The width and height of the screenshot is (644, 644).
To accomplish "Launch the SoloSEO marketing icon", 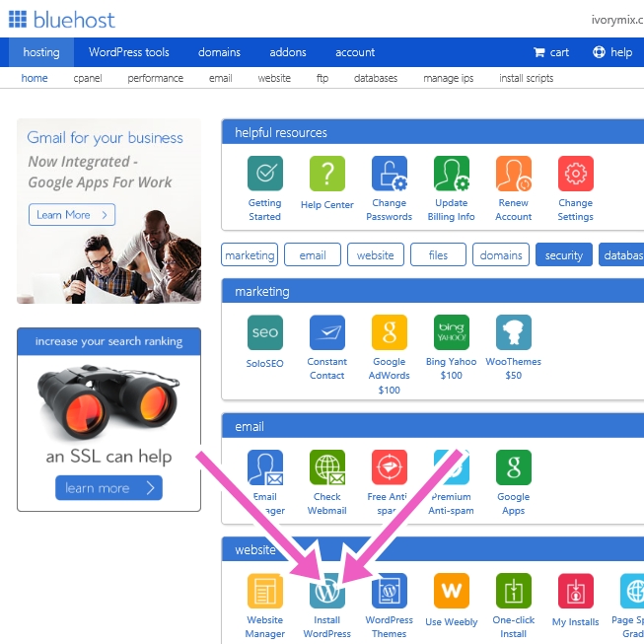I will (x=265, y=332).
